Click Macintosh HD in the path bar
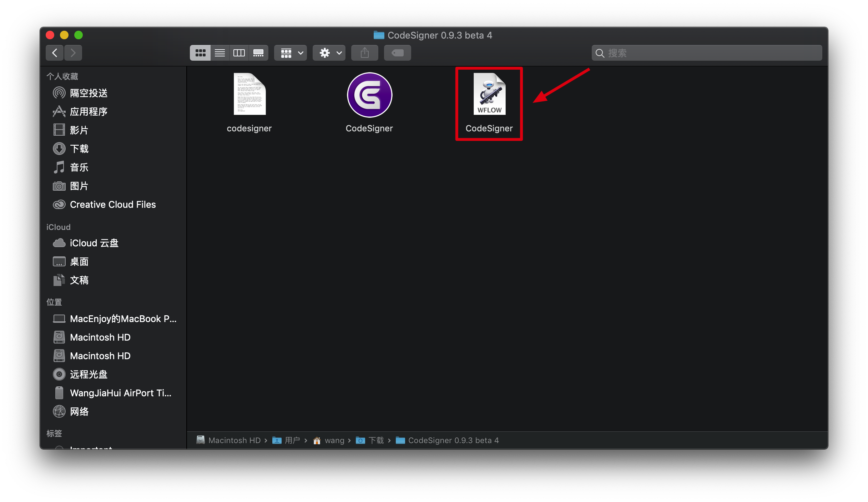The height and width of the screenshot is (502, 868). click(234, 441)
